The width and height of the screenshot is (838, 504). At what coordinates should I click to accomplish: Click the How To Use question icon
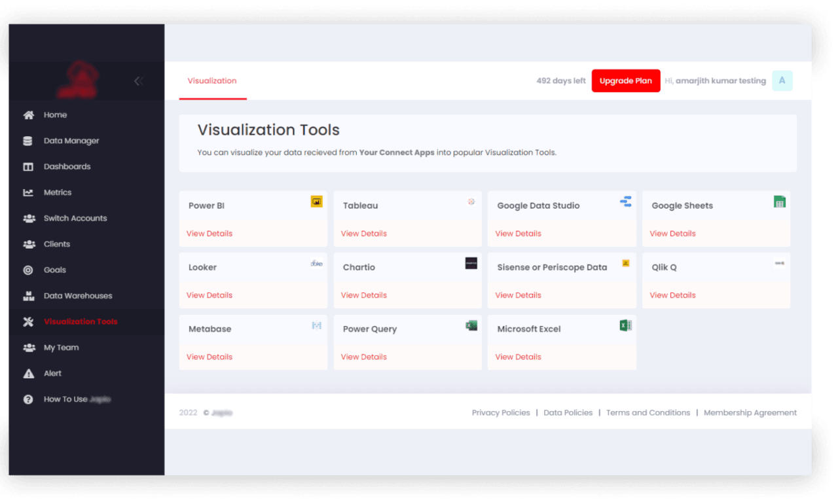(x=28, y=399)
